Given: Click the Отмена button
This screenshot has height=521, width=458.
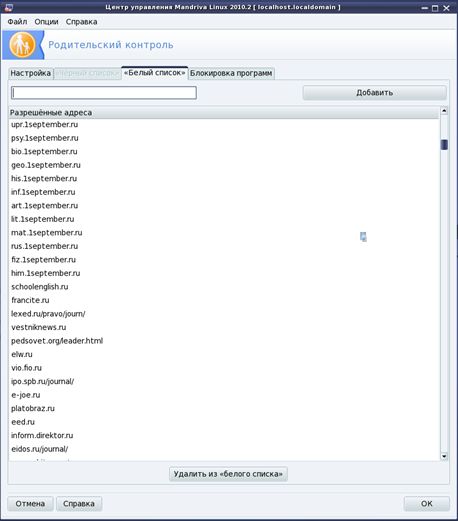Looking at the screenshot, I should coord(30,503).
